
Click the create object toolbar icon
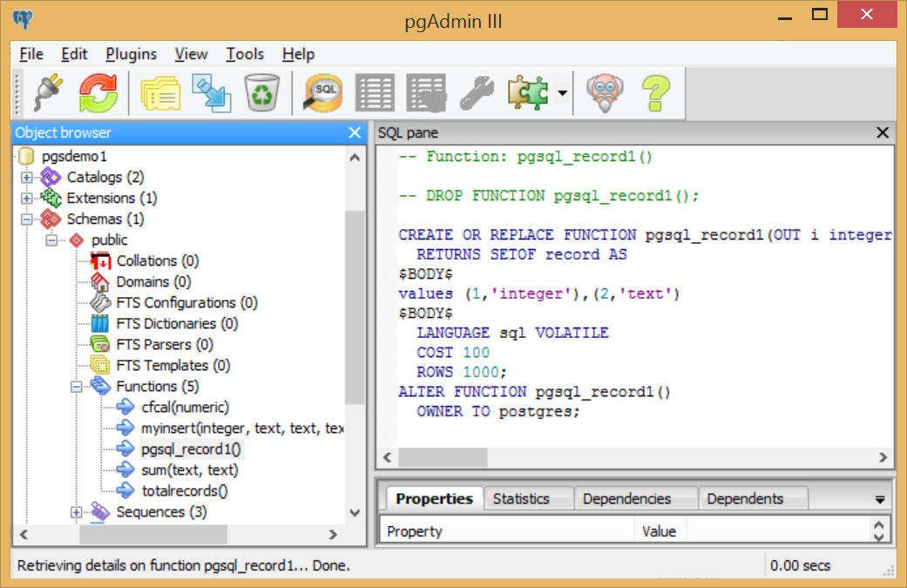[211, 92]
